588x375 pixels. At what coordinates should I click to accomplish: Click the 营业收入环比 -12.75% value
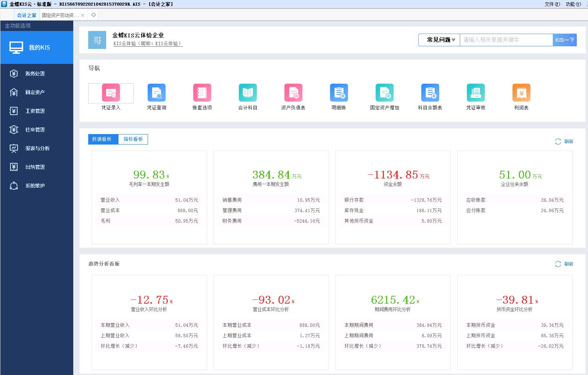click(x=151, y=300)
